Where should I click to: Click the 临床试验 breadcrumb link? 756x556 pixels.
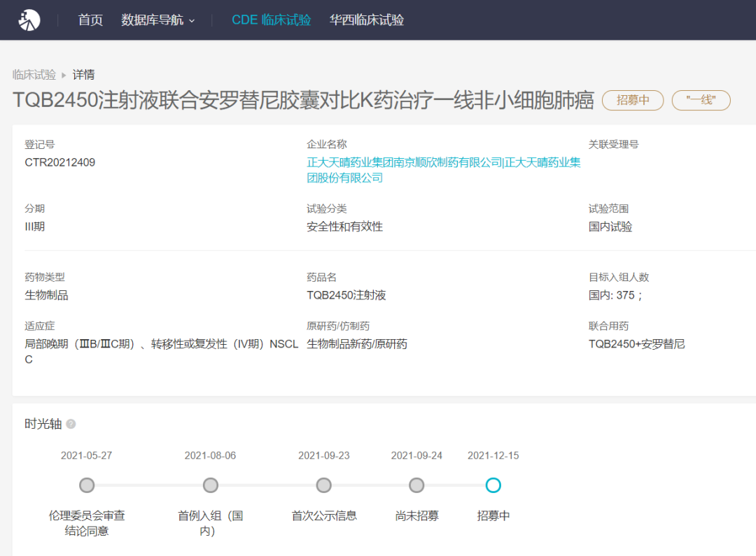click(x=34, y=75)
